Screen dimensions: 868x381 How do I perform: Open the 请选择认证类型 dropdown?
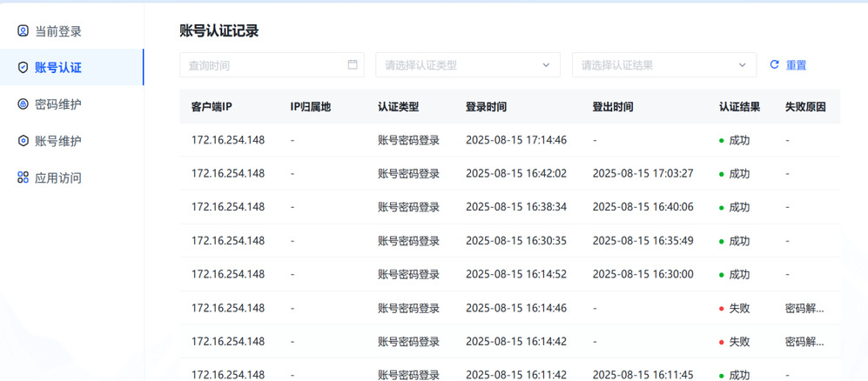[467, 65]
